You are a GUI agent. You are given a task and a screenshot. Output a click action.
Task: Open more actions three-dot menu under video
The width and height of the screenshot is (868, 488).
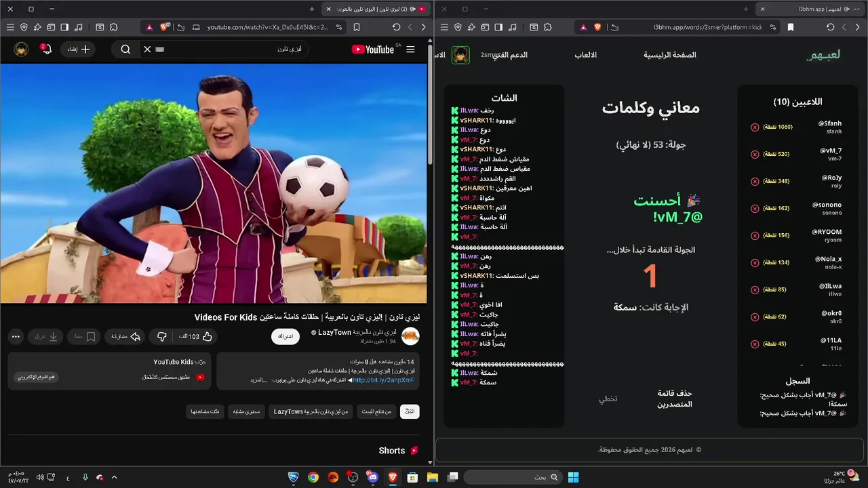(16, 336)
